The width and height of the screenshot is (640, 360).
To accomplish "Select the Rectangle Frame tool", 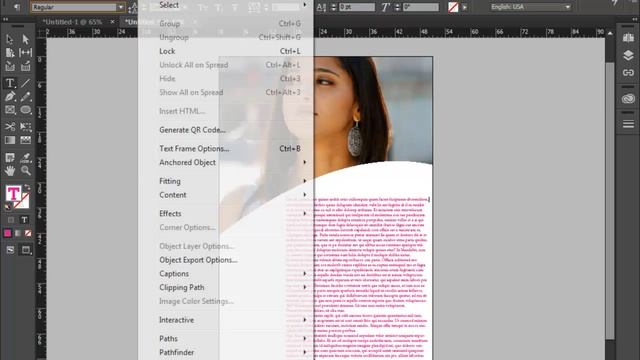I will tap(10, 110).
